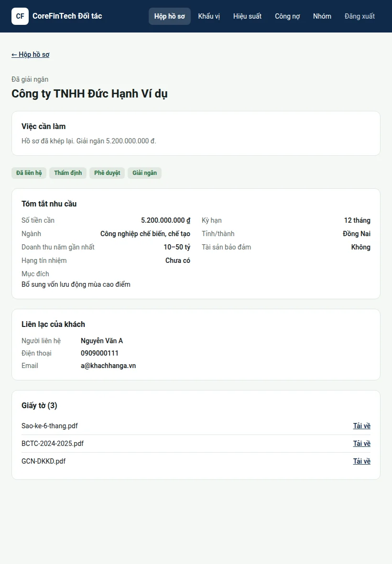Select the Việc cần làm heading
This screenshot has height=564, width=392.
44,126
